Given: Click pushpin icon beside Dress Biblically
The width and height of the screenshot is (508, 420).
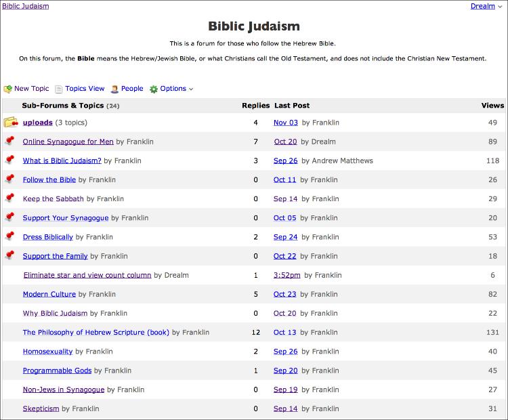Looking at the screenshot, I should click(9, 236).
